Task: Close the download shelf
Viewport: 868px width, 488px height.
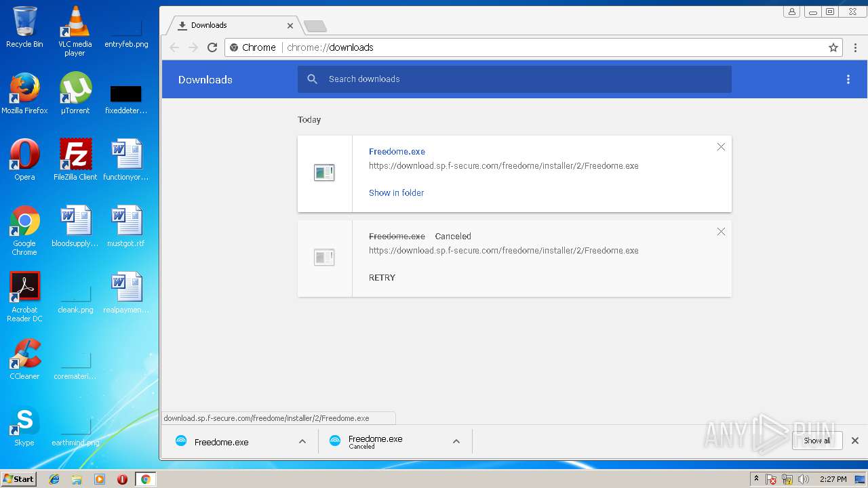Action: click(855, 441)
